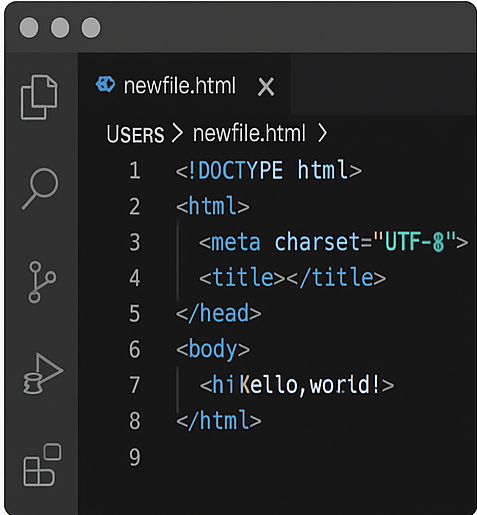Click the opening <html> tag
The height and width of the screenshot is (515, 477).
(x=213, y=206)
